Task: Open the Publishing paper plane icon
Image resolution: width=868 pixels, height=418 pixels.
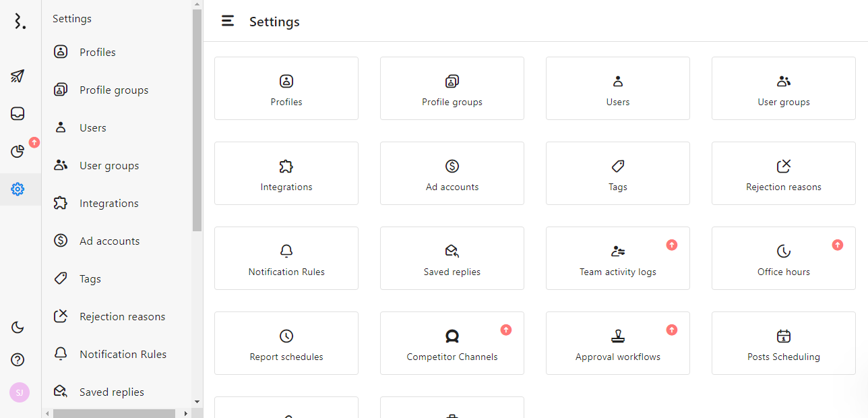Action: click(18, 76)
